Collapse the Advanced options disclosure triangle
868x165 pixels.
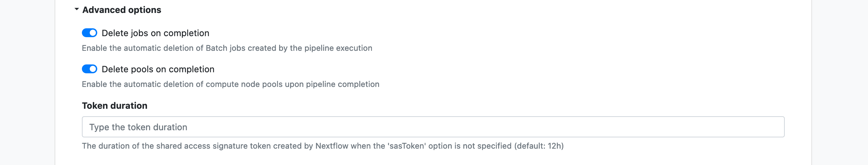pyautogui.click(x=77, y=9)
